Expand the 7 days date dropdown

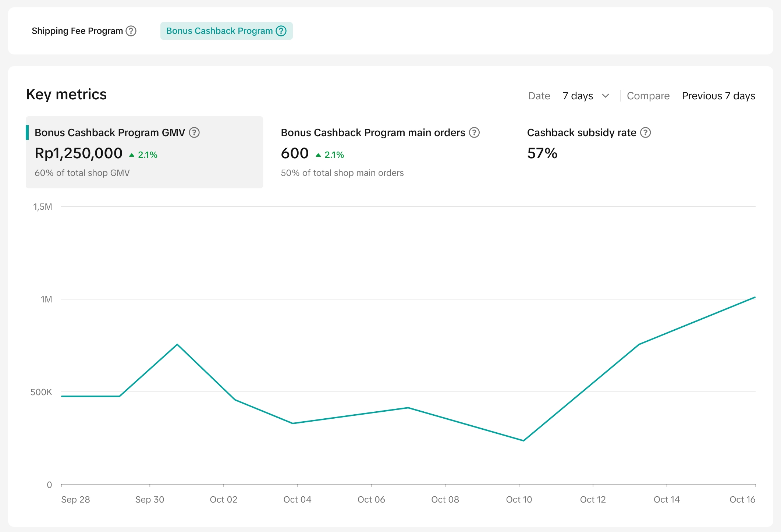(x=578, y=96)
